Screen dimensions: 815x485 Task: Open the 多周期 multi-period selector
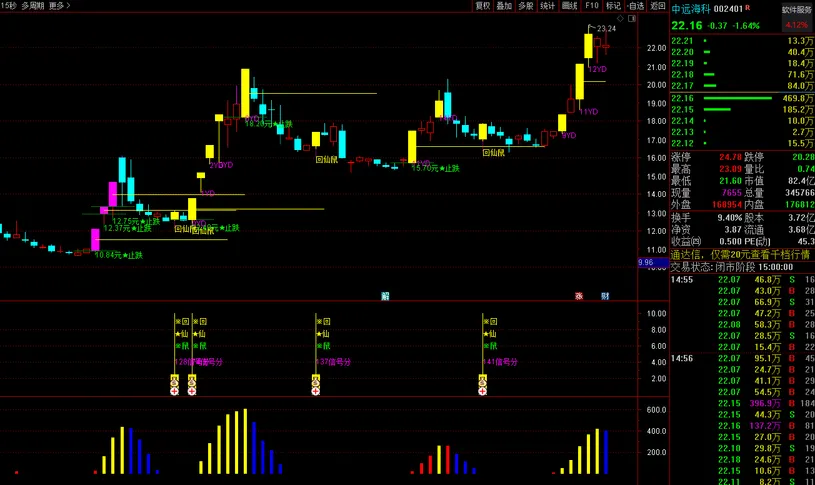point(33,6)
